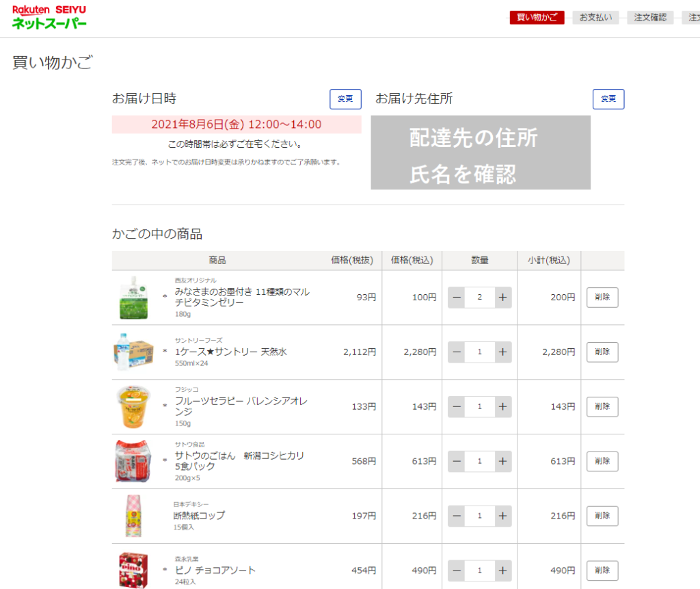Open フルーツセラピー バレンシアオレンジ product link
Screen dimensions: 700x589
click(241, 406)
